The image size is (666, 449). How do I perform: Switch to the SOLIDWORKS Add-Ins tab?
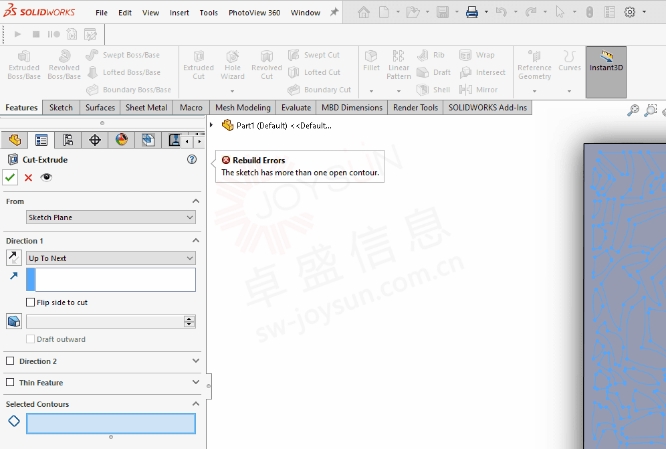tap(488, 107)
